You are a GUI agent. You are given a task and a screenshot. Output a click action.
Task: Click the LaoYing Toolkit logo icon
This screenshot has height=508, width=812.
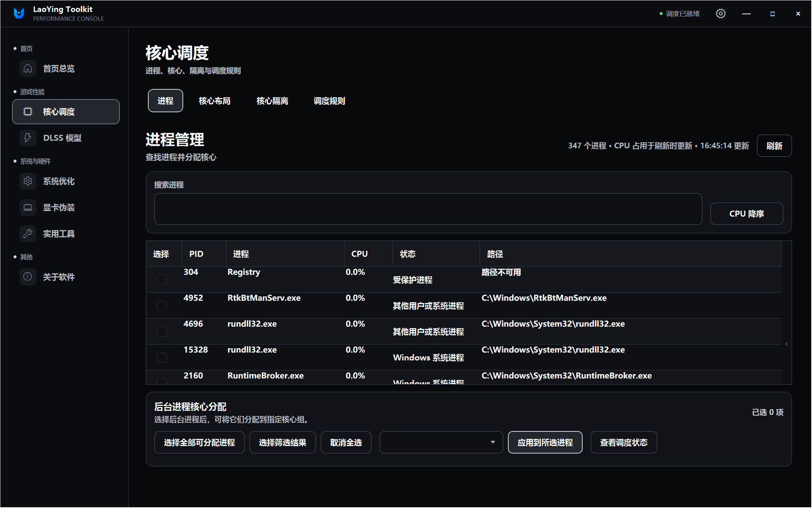click(19, 14)
